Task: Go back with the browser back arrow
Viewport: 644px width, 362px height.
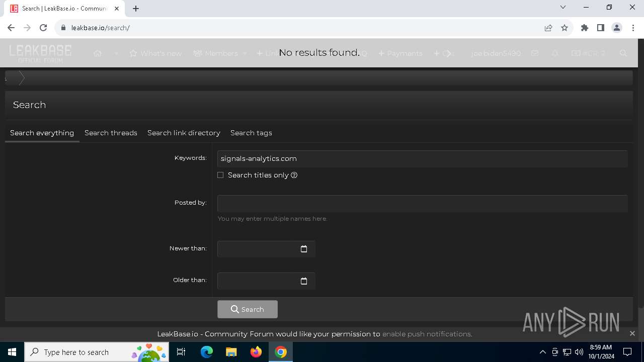Action: tap(11, 28)
